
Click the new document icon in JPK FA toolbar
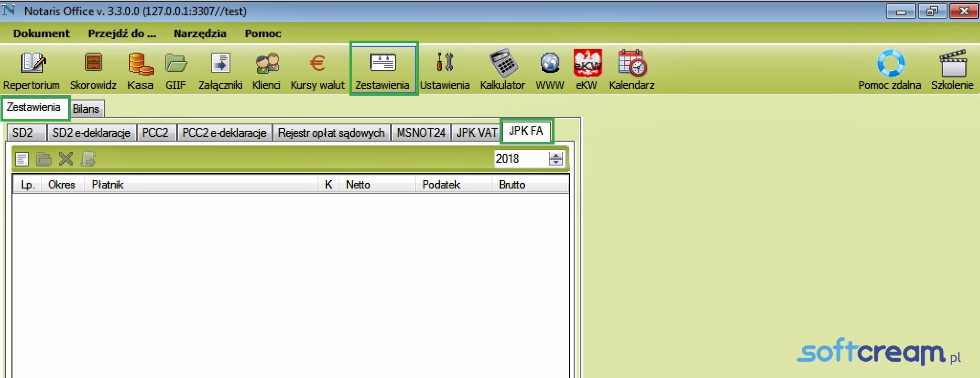coord(22,159)
